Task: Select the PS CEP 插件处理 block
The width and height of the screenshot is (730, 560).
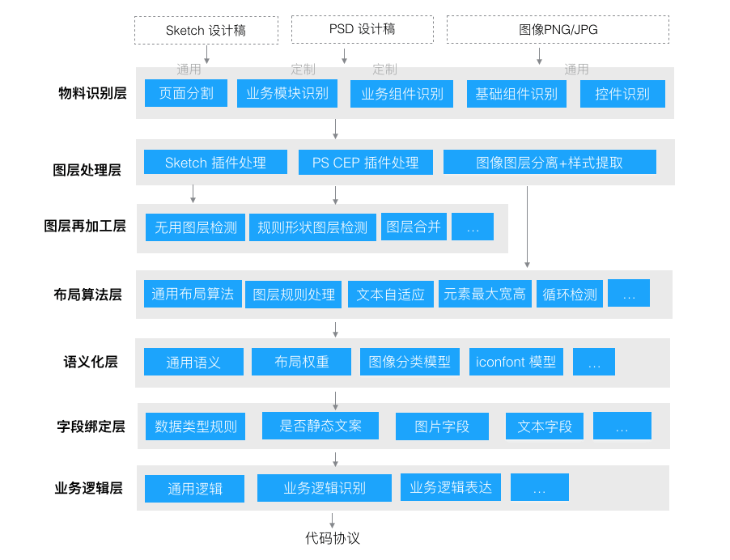Action: click(366, 163)
